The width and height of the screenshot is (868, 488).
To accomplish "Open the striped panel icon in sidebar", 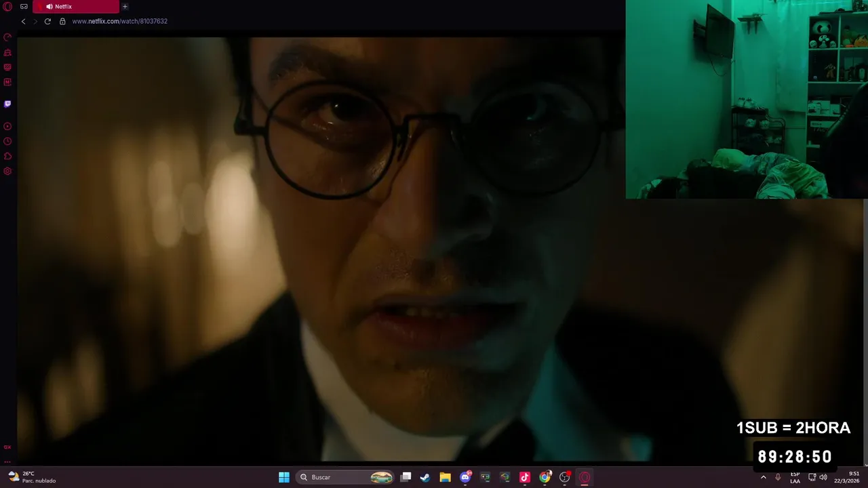I will (7, 67).
